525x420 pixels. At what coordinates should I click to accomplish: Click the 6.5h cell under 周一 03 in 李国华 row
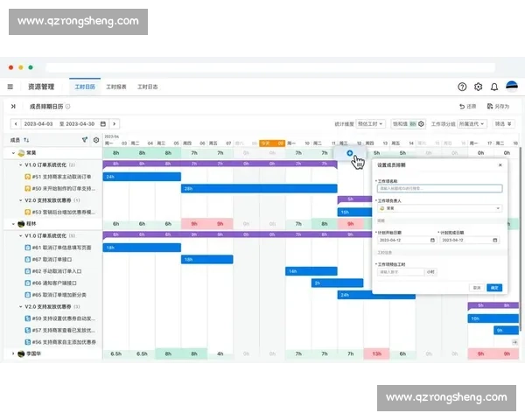[x=115, y=353]
